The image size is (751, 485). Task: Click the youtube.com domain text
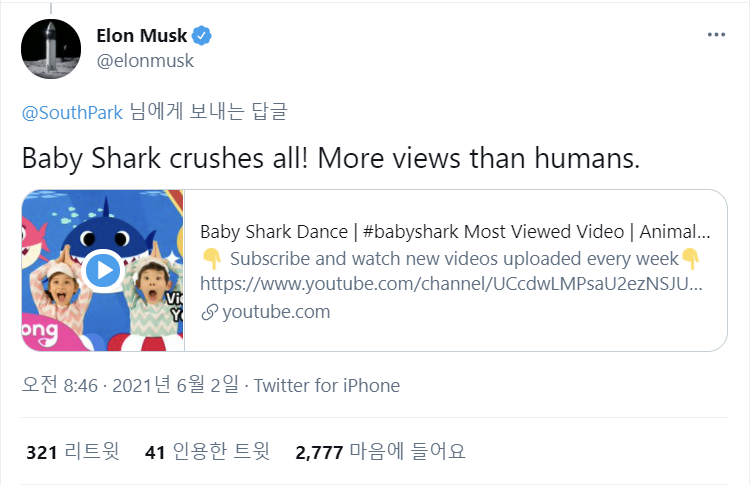(275, 311)
